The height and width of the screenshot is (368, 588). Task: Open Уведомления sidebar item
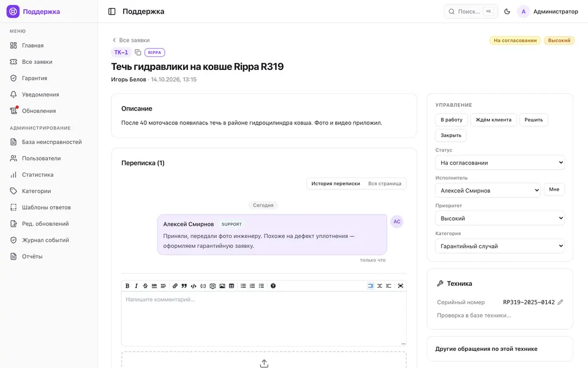click(x=49, y=94)
